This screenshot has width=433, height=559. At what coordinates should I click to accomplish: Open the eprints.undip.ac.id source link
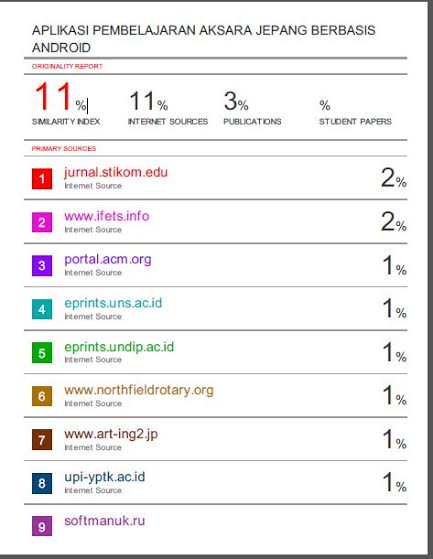click(119, 347)
